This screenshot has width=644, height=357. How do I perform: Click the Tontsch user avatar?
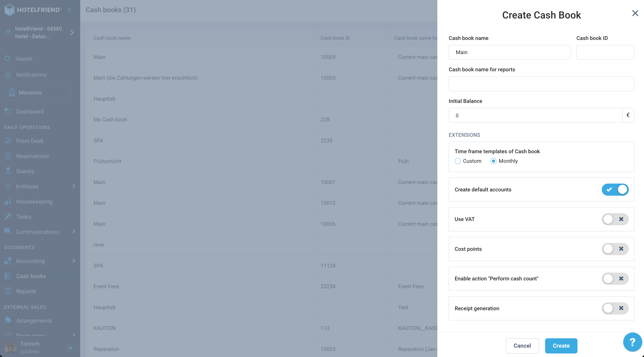coord(11,348)
